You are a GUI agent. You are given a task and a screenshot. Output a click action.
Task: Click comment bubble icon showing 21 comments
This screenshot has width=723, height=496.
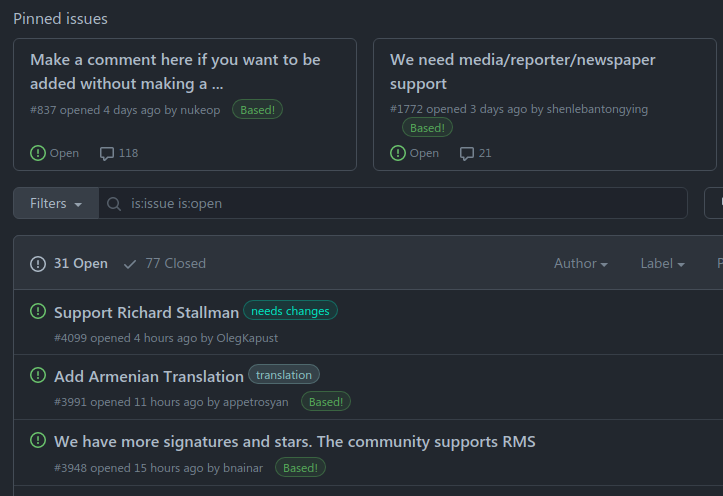[467, 153]
